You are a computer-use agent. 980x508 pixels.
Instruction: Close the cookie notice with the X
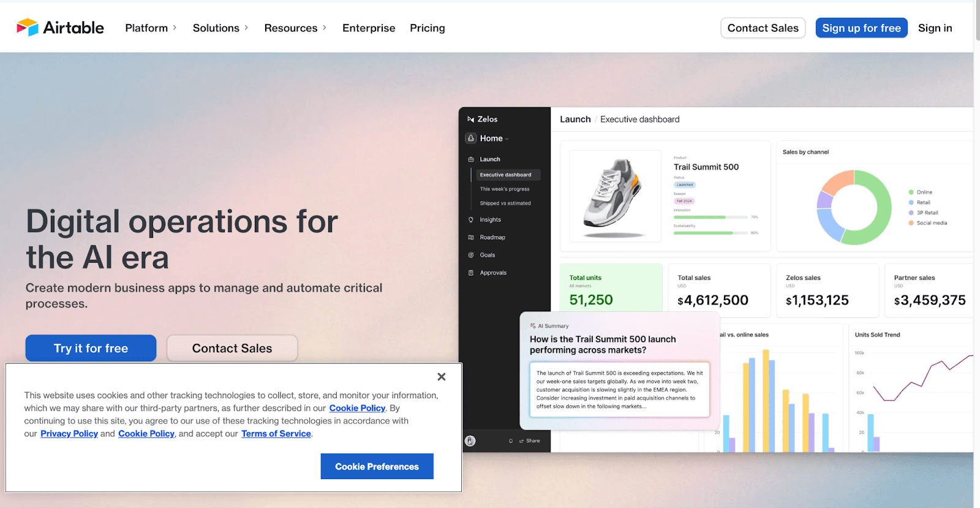click(442, 377)
